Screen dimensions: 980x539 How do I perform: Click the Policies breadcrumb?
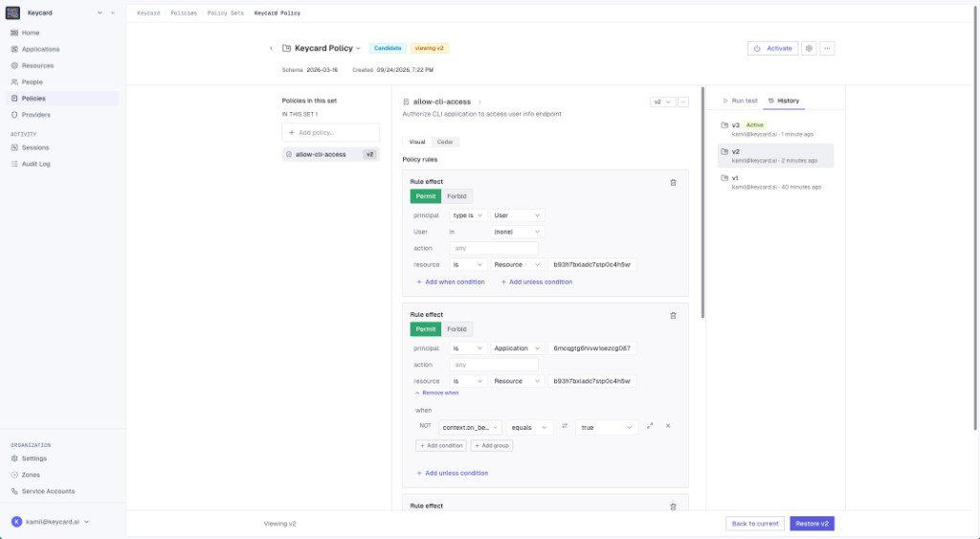[184, 13]
